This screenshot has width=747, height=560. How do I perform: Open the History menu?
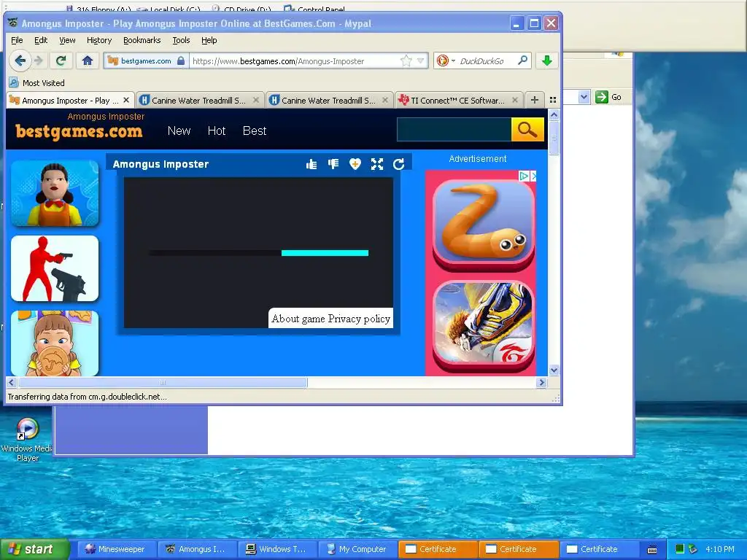[x=99, y=40]
